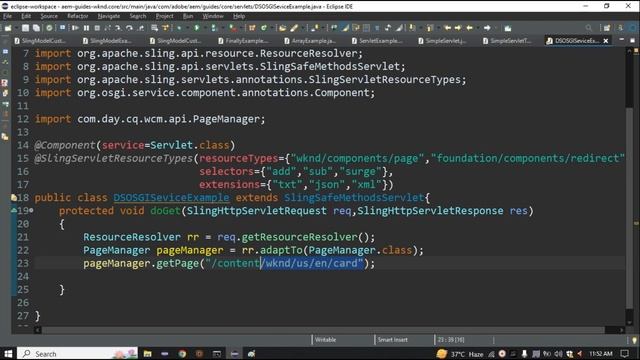Open the Source menu

click(x=49, y=16)
